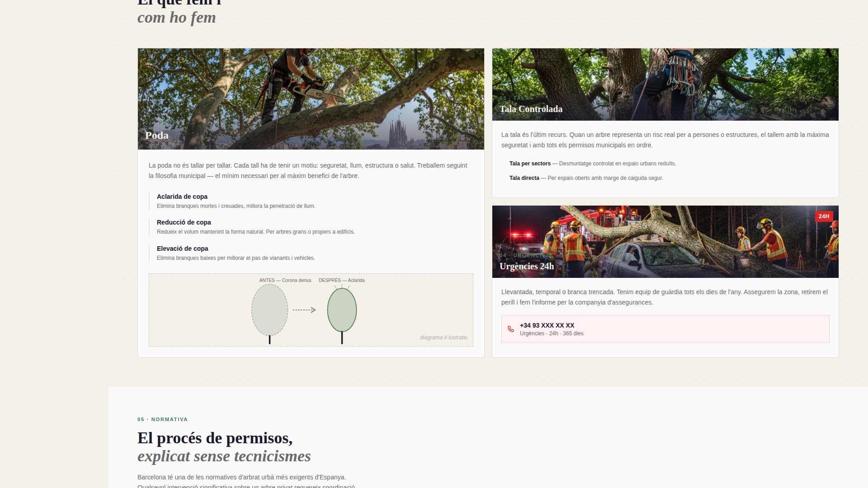Open the Urgències 24h fallen tree photo

(665, 242)
